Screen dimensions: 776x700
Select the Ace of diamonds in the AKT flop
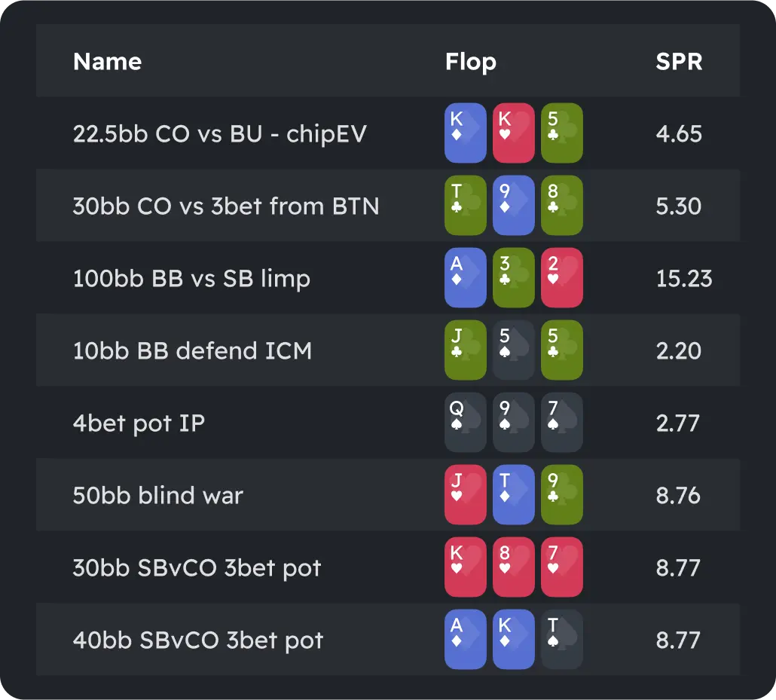[465, 640]
